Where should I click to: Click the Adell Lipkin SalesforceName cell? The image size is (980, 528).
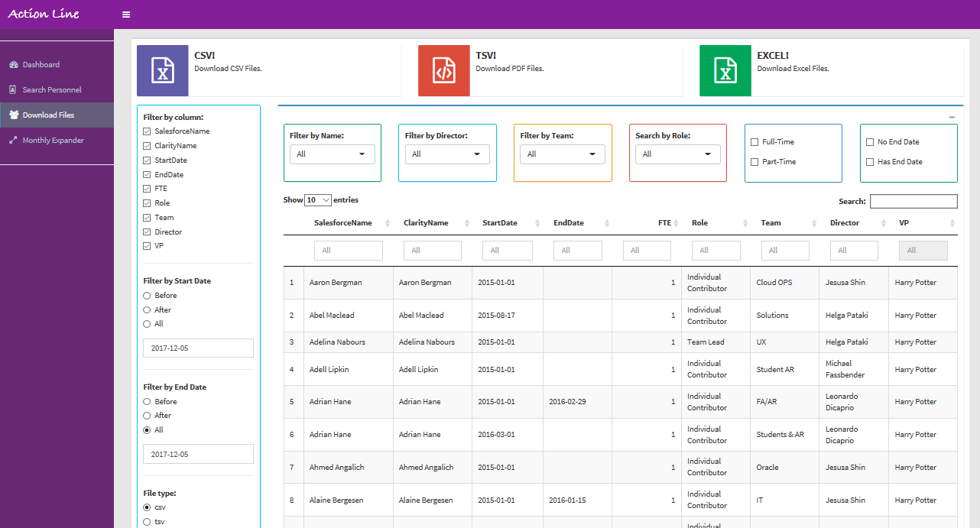click(349, 370)
